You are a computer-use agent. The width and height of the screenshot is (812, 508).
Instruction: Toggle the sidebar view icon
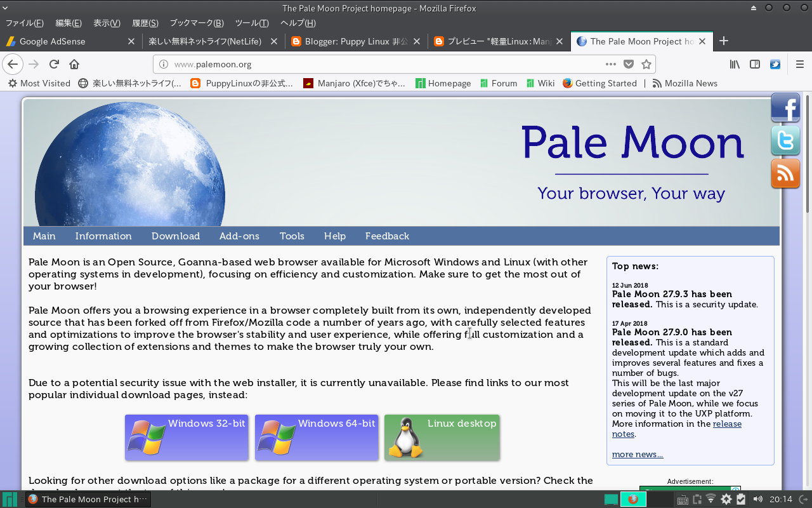pyautogui.click(x=755, y=64)
